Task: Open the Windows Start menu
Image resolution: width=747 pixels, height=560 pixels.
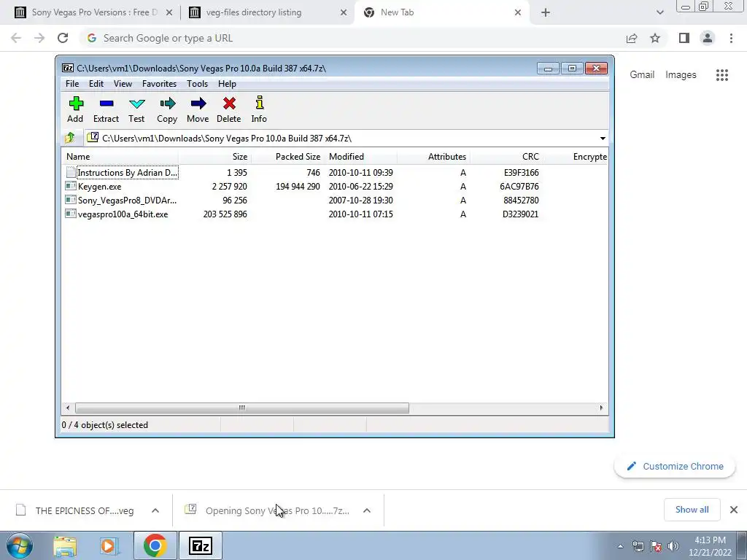Action: pos(20,545)
